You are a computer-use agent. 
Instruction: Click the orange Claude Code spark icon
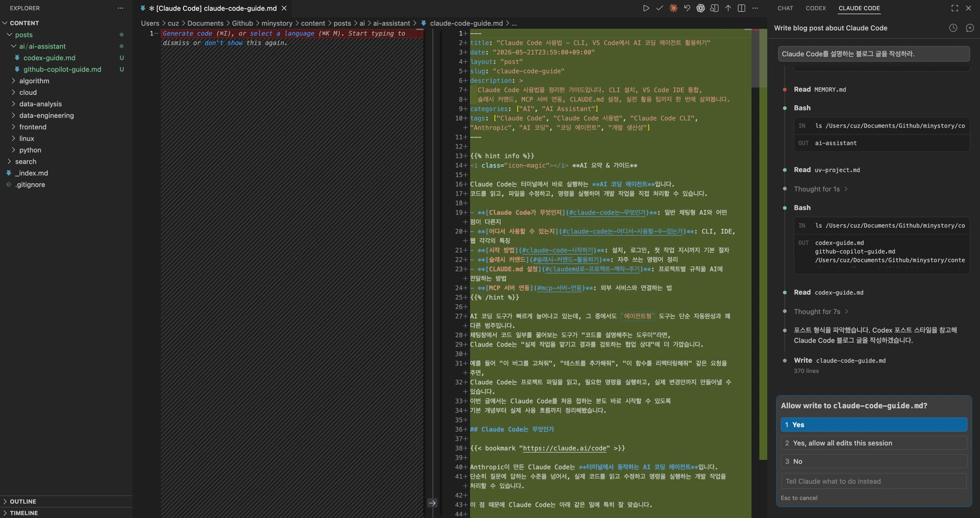(x=673, y=8)
